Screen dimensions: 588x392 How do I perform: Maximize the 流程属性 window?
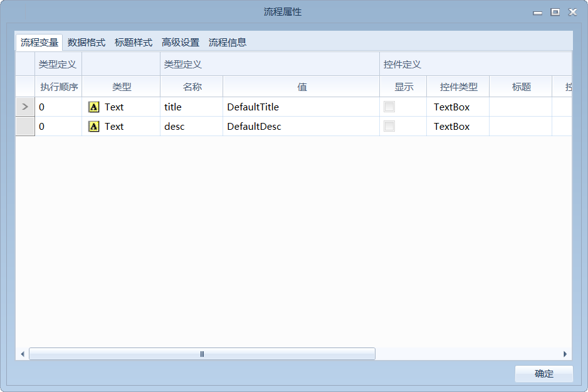555,12
